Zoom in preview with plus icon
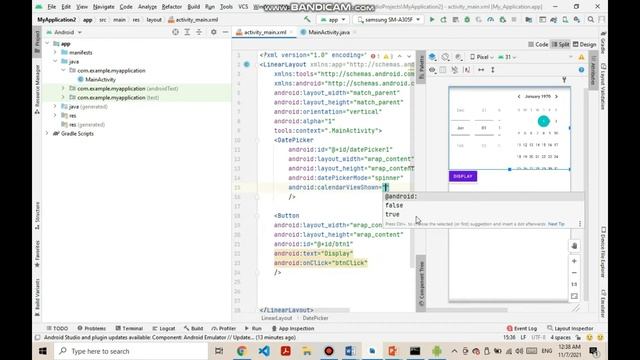Viewport: 640px width, 360px height. click(574, 261)
